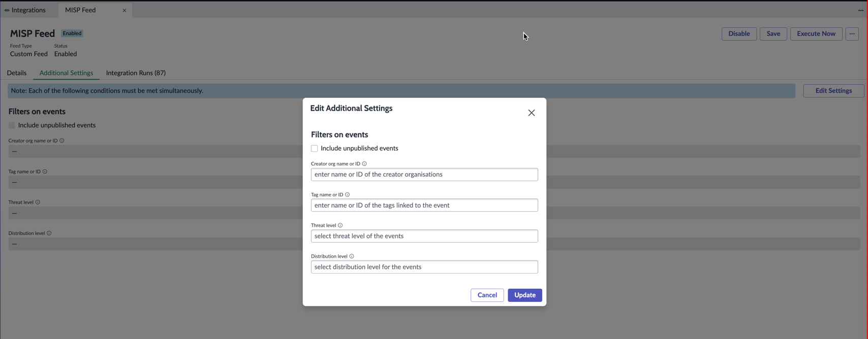
Task: Close the Edit Additional Settings dialog
Action: [x=531, y=113]
